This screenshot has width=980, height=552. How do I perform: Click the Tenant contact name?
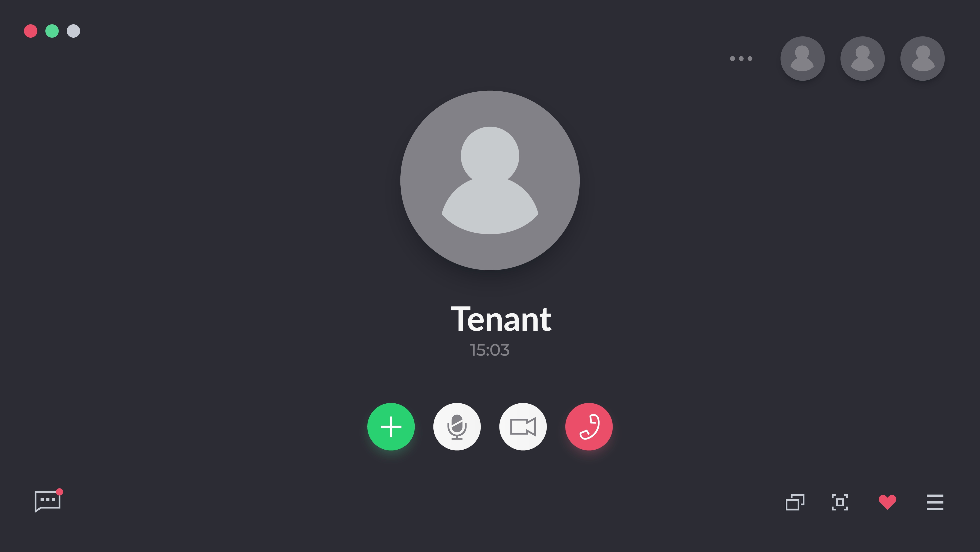coord(501,319)
